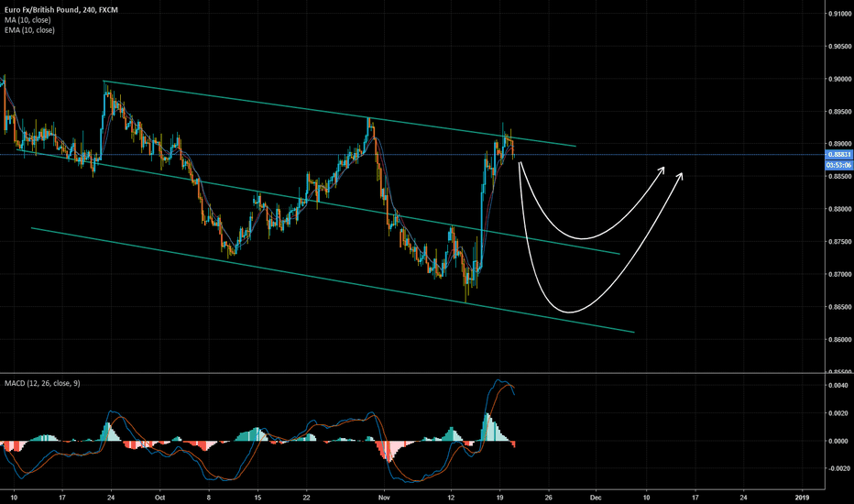
Task: Click the 0.86500 price axis label
Action: 840,307
